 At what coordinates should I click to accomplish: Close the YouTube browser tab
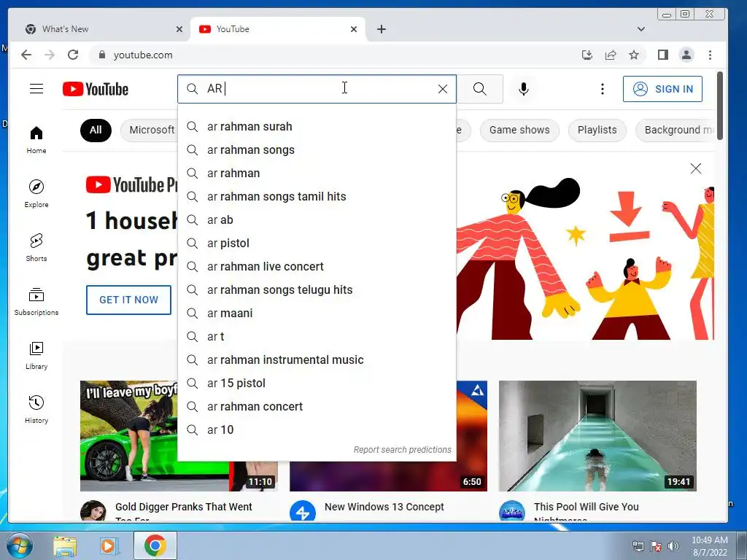click(x=354, y=29)
